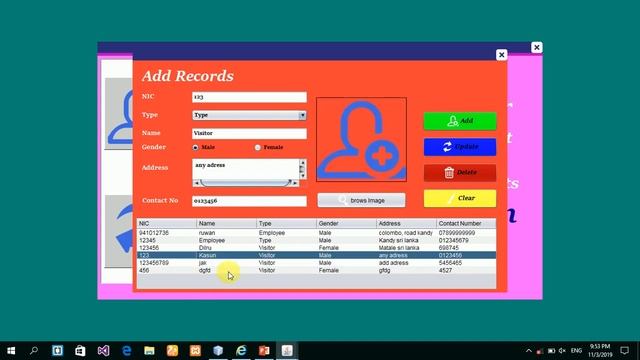Open File Explorer from the taskbar
640x360 pixels.
click(149, 351)
